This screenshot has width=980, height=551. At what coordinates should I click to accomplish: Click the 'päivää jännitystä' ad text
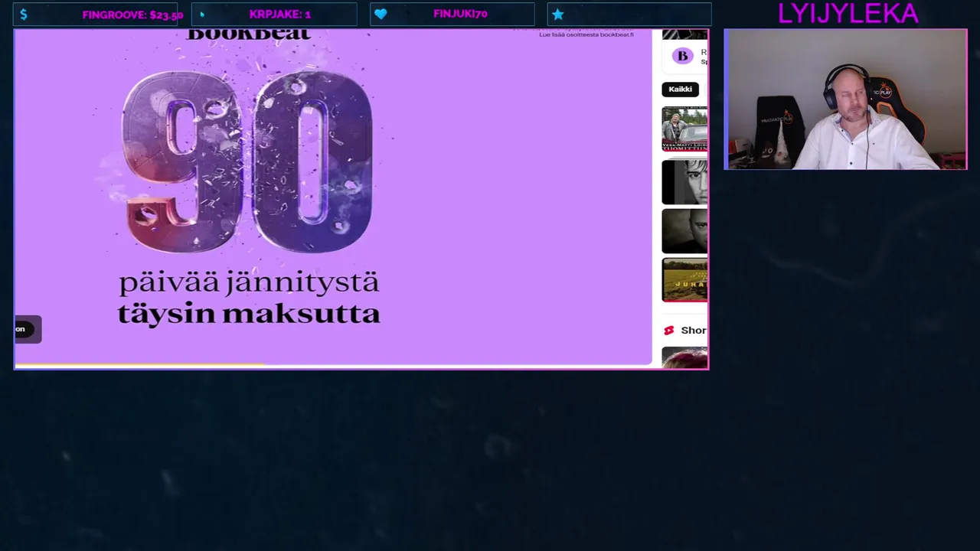[x=249, y=283]
